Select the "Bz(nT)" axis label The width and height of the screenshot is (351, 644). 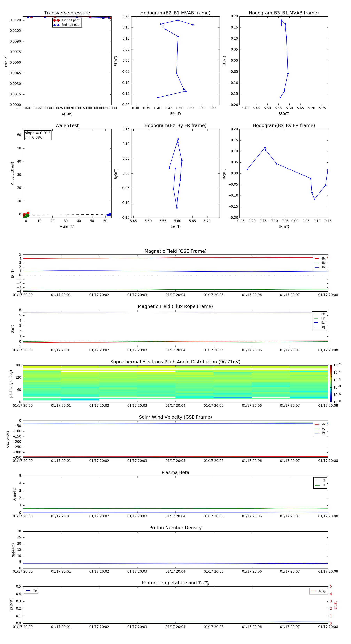175,227
